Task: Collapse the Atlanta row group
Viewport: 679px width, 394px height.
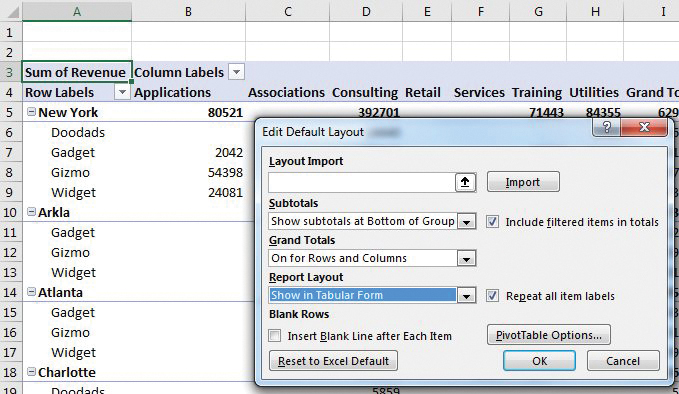Action: (x=31, y=292)
